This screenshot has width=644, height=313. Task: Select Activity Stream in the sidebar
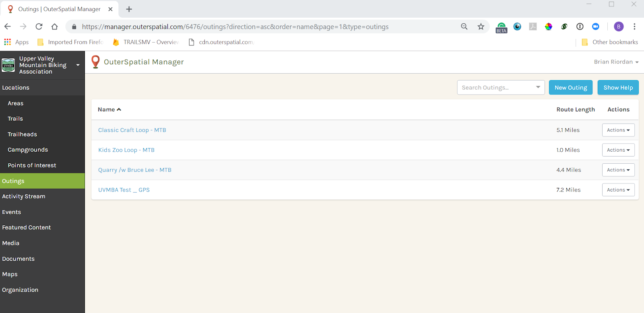click(x=24, y=196)
